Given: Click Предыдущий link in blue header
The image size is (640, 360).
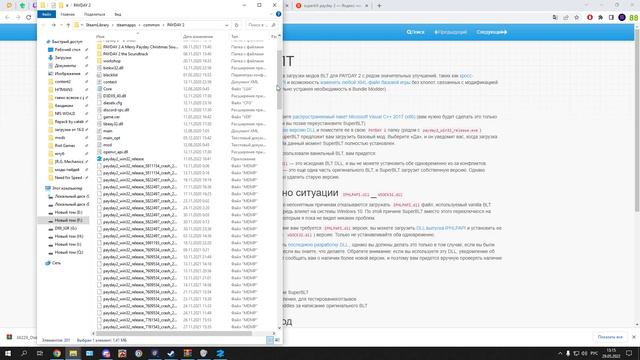Looking at the screenshot, I should (x=451, y=32).
